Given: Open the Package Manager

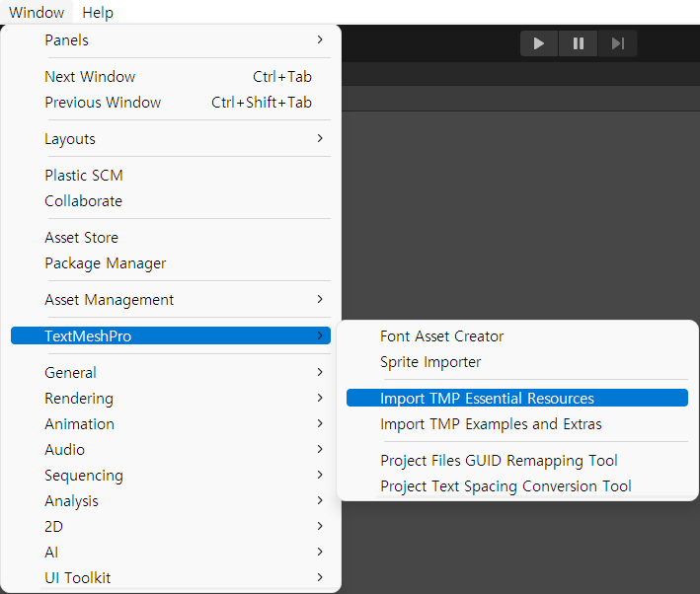Looking at the screenshot, I should click(171, 263).
